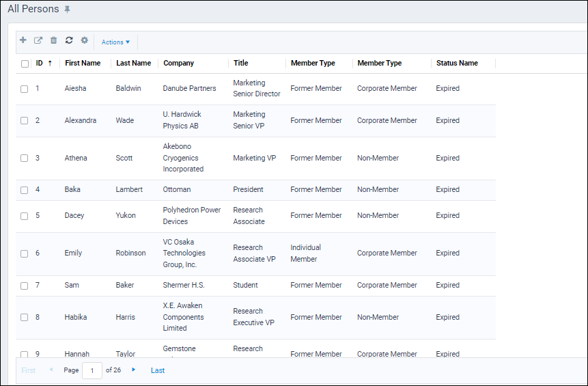
Task: Add a new person with the plus icon
Action: pos(23,40)
